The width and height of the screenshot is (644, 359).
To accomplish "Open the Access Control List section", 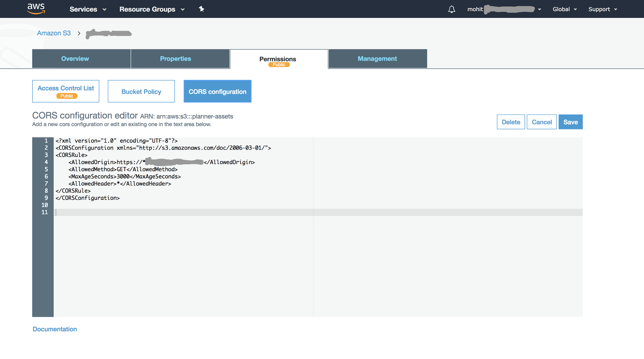I will point(66,91).
